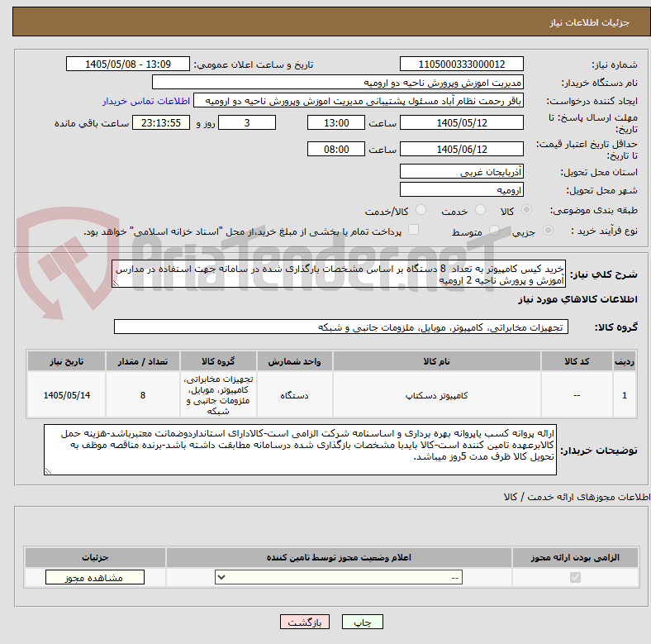The width and height of the screenshot is (651, 644).
Task: Click the ردیف column header
Action: click(x=625, y=361)
